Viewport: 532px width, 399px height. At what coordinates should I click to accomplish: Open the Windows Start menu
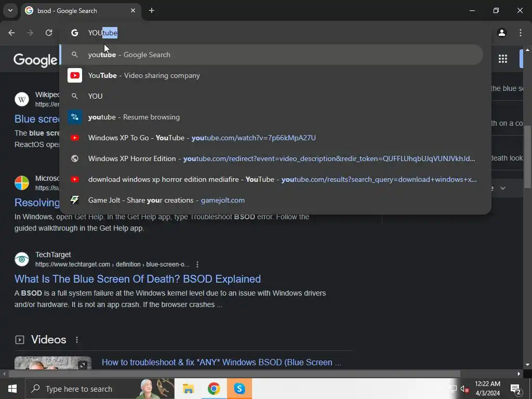[x=12, y=389]
